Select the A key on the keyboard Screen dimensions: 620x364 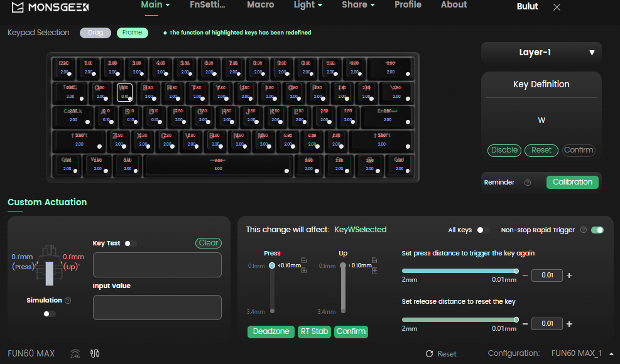coord(106,116)
